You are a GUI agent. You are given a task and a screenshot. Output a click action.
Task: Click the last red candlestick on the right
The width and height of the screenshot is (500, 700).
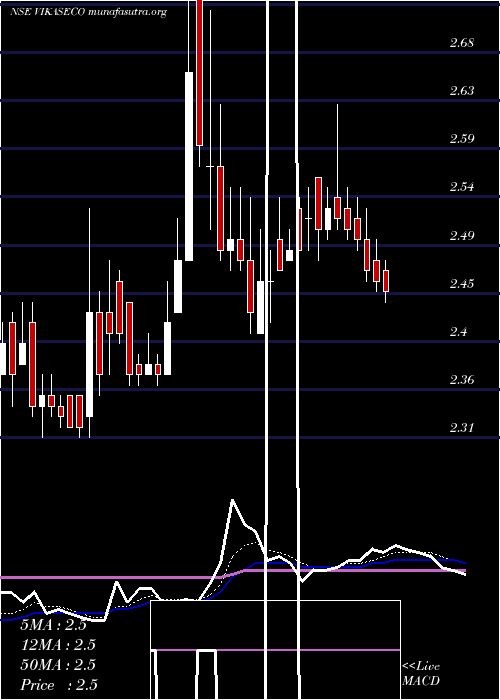(386, 281)
